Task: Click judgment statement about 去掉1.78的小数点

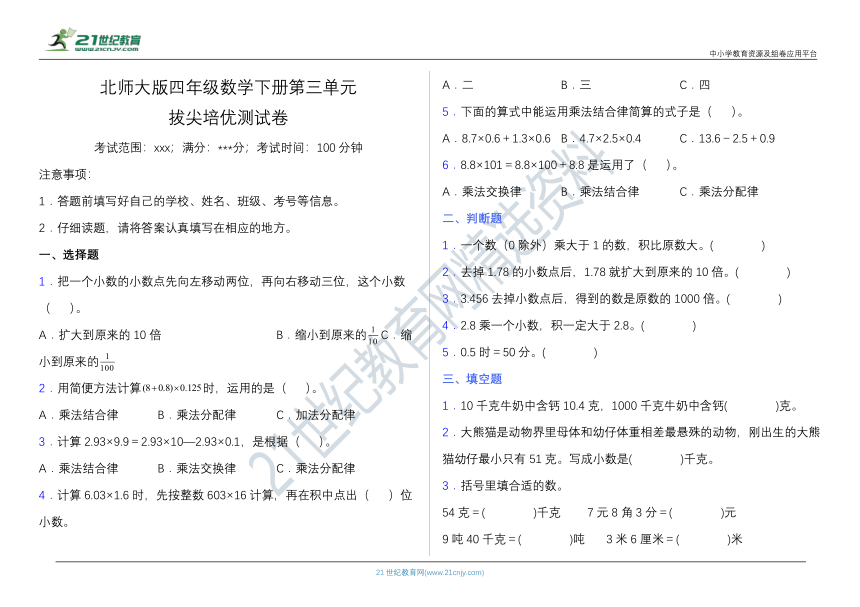Action: tap(616, 272)
